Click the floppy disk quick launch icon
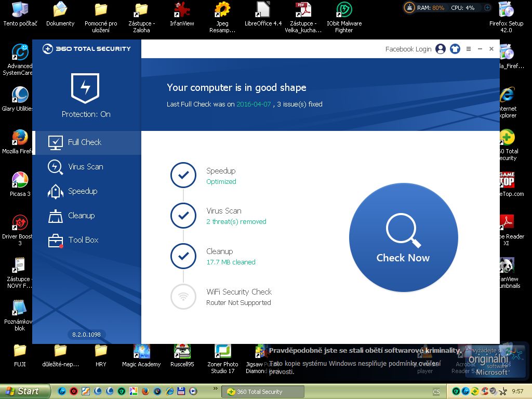532x399 pixels. 181,391
